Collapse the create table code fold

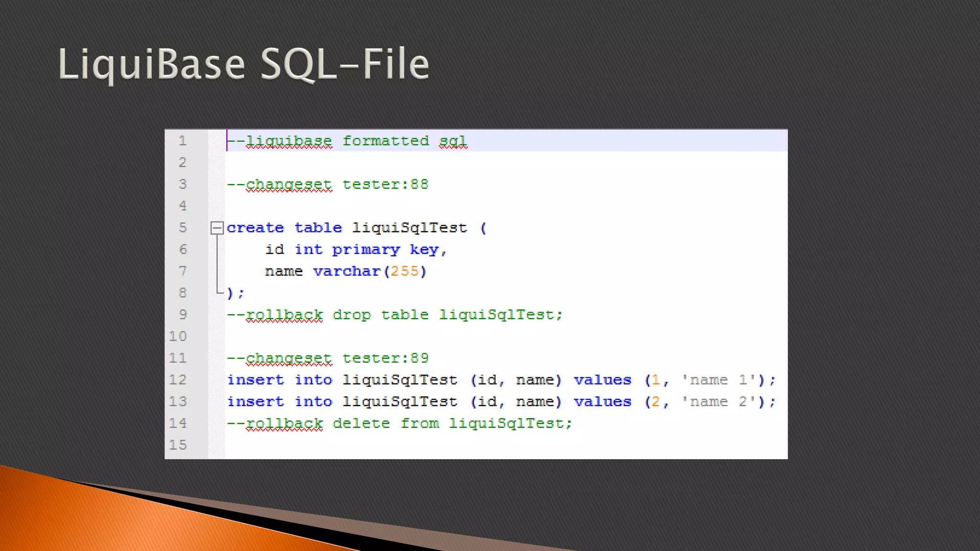(x=217, y=228)
